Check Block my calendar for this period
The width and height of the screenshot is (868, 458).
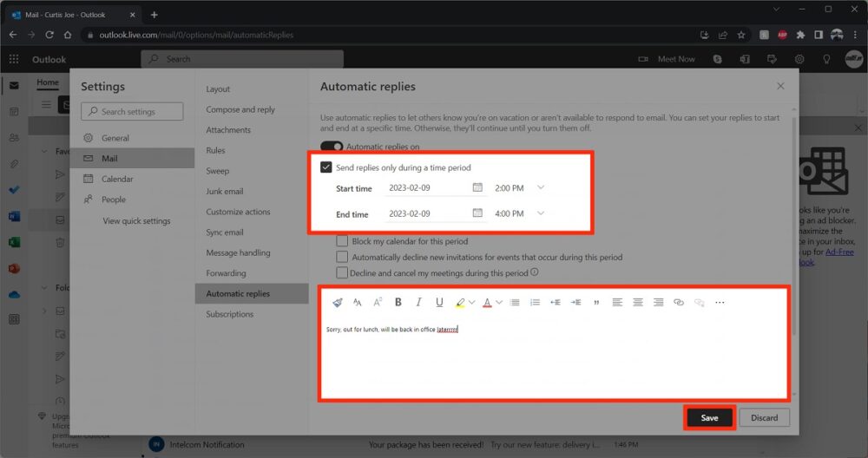click(x=342, y=241)
